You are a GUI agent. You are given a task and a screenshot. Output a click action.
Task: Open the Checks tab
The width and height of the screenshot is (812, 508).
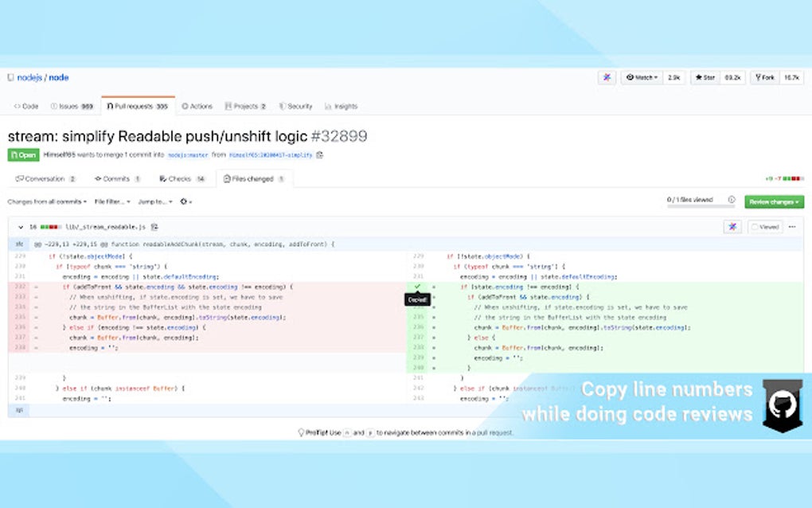182,178
